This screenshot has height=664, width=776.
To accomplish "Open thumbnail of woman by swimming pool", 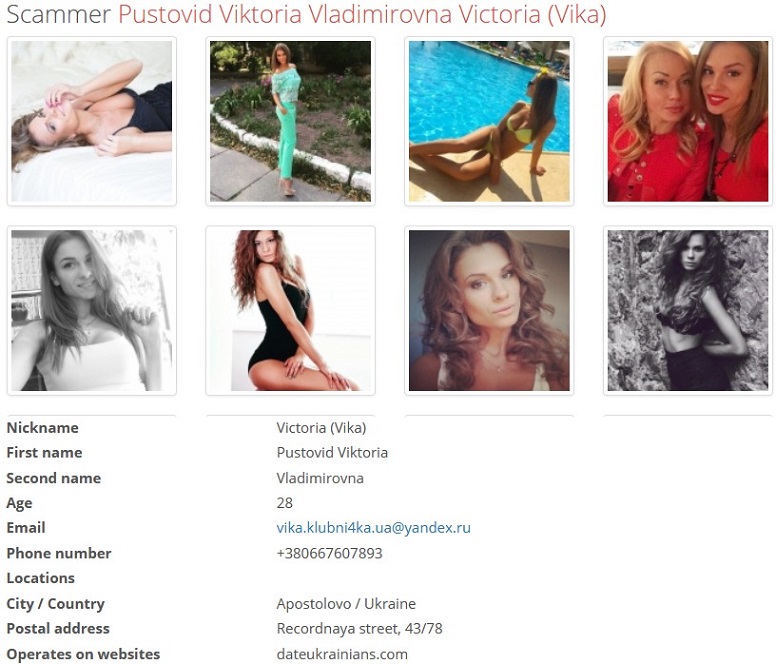I will 489,121.
